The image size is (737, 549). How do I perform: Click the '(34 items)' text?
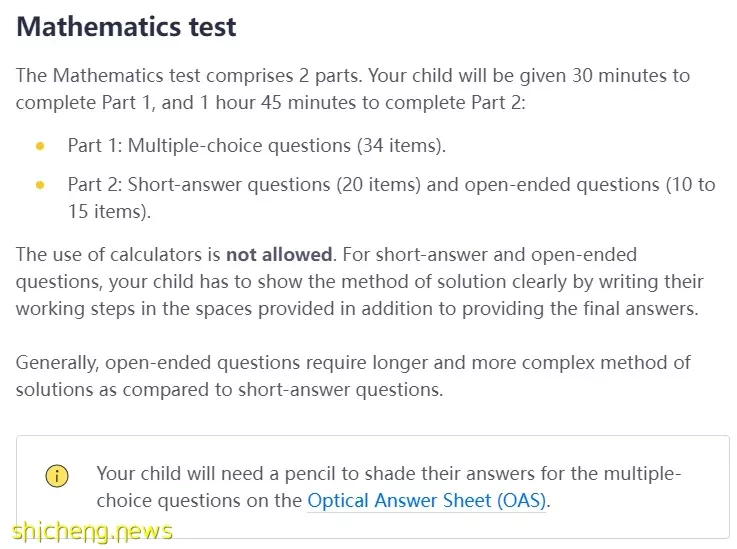pyautogui.click(x=401, y=146)
